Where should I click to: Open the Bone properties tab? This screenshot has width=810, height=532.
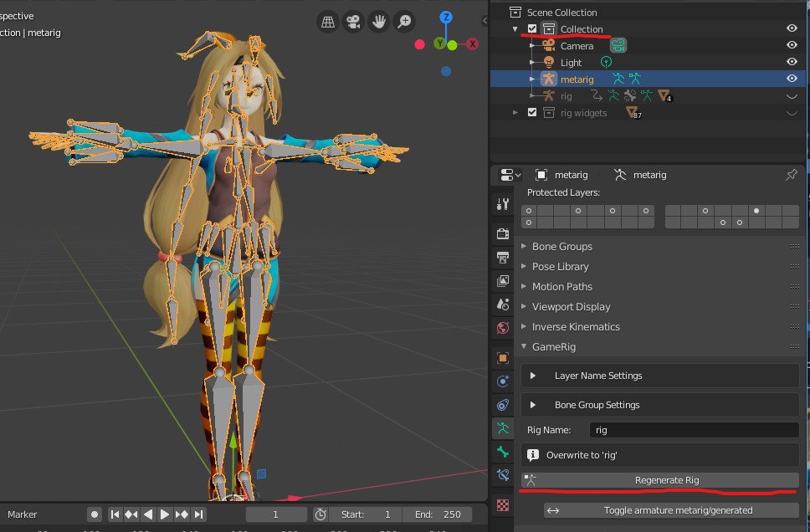click(503, 452)
